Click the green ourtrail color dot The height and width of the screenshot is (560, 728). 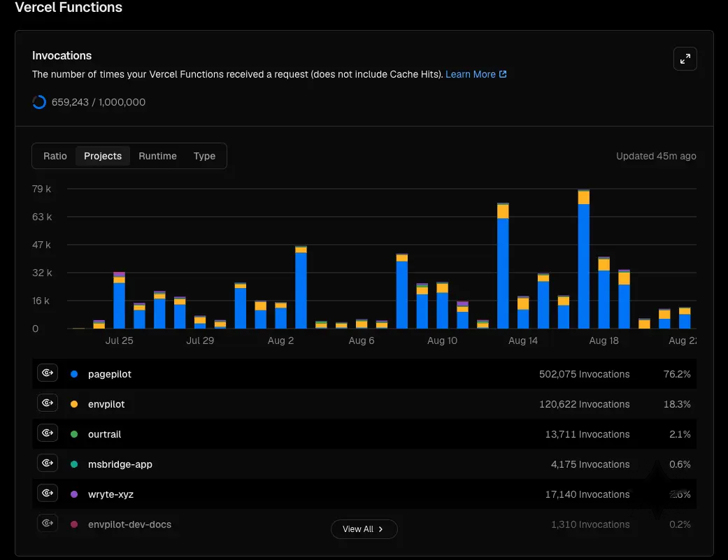point(74,434)
